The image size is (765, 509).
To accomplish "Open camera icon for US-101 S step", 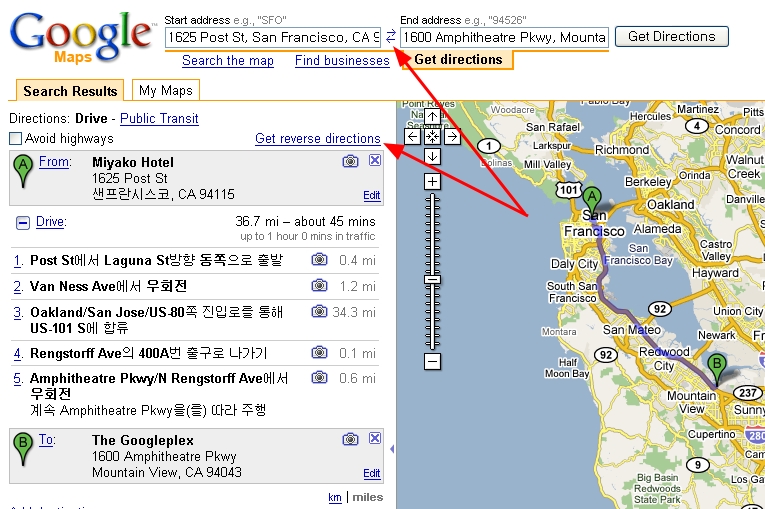I will [320, 311].
